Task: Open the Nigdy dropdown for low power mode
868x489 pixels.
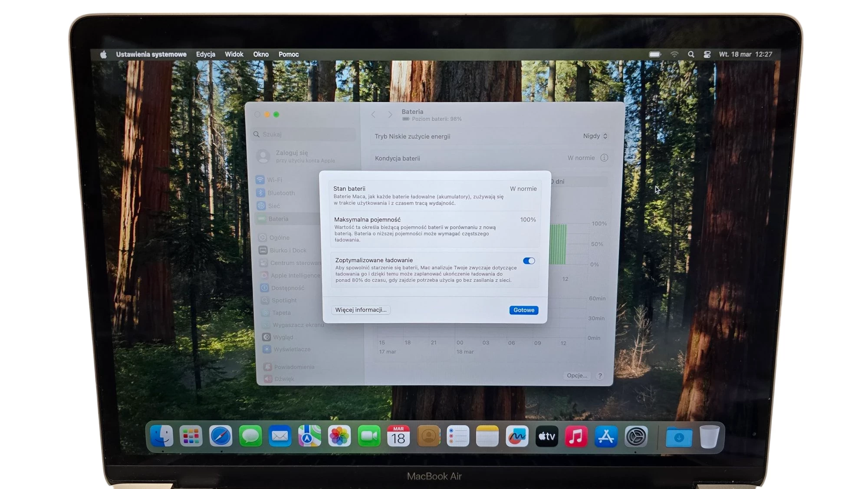Action: 595,136
